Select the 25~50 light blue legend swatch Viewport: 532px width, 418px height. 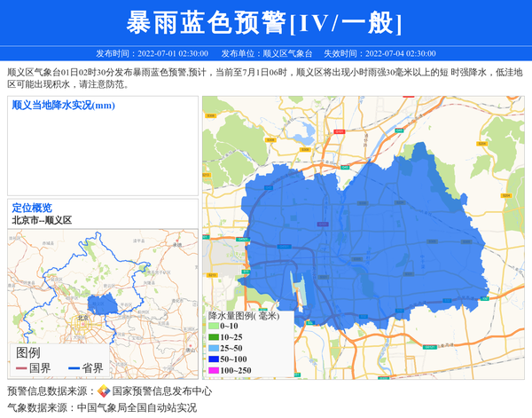(214, 349)
